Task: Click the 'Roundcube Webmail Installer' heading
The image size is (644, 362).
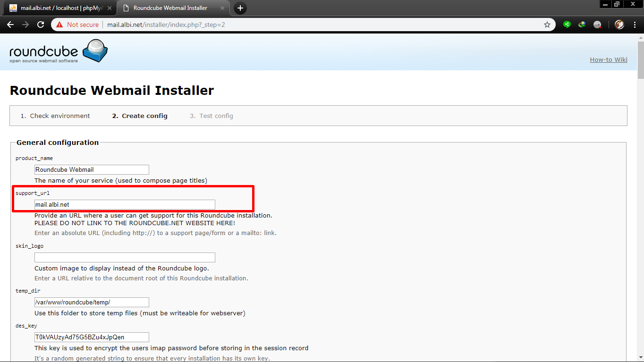Action: (112, 90)
